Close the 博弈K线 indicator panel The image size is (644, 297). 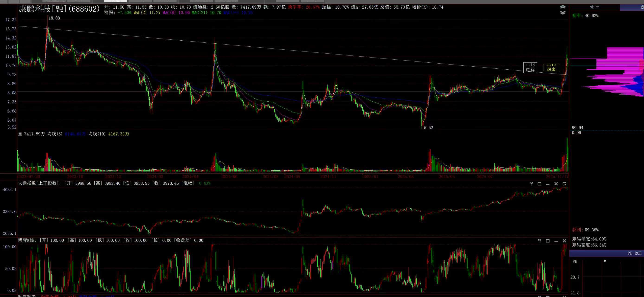coord(564,241)
